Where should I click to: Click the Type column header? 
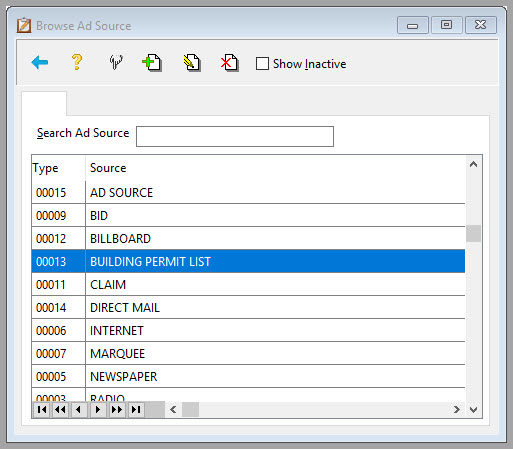(x=46, y=168)
